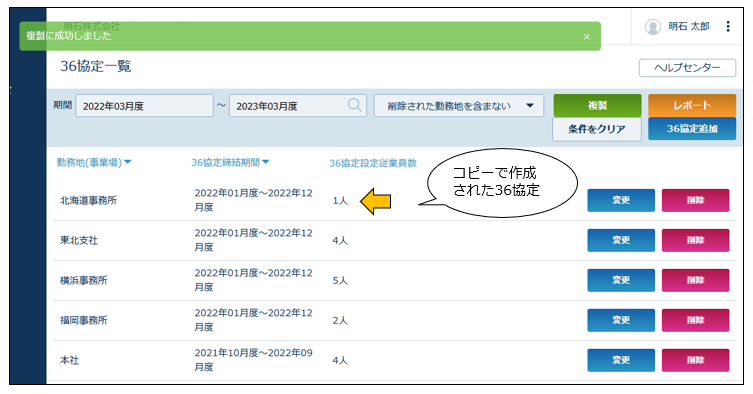This screenshot has height=394, width=753.
Task: Select the 本社 row name
Action: pyautogui.click(x=69, y=360)
